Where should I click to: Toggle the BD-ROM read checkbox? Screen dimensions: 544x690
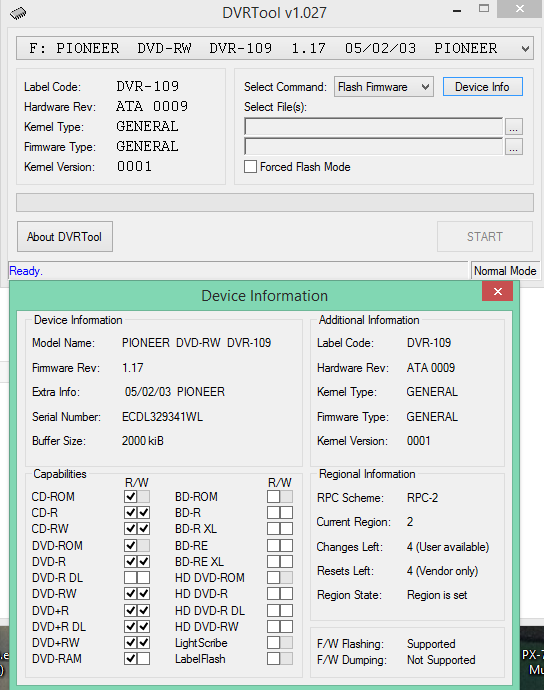click(x=273, y=496)
